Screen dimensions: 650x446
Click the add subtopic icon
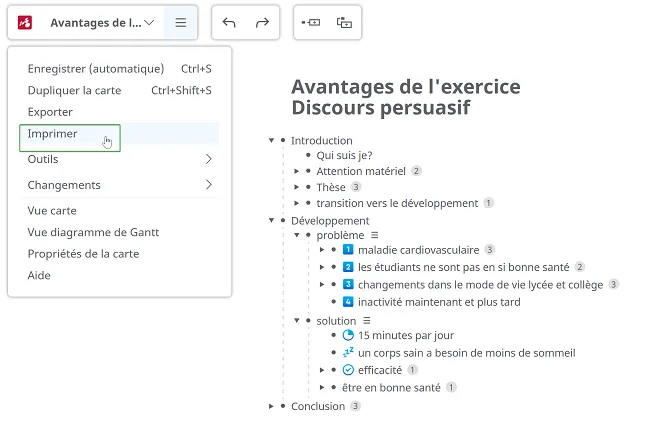pos(344,23)
